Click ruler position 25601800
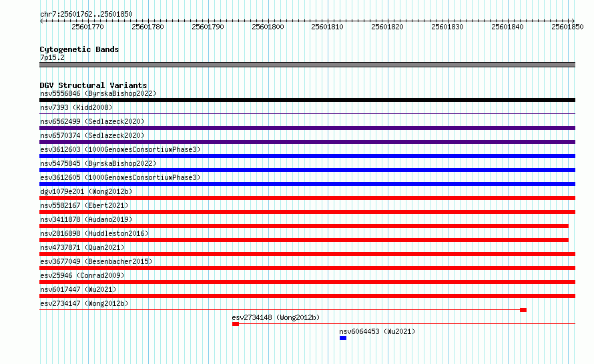The width and height of the screenshot is (594, 364). pyautogui.click(x=268, y=27)
